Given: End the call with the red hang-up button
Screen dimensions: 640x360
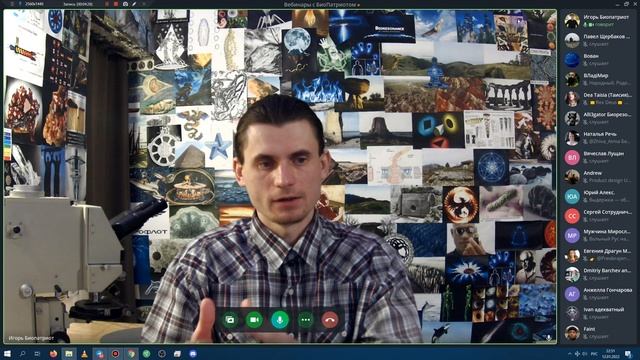Looking at the screenshot, I should [x=330, y=320].
